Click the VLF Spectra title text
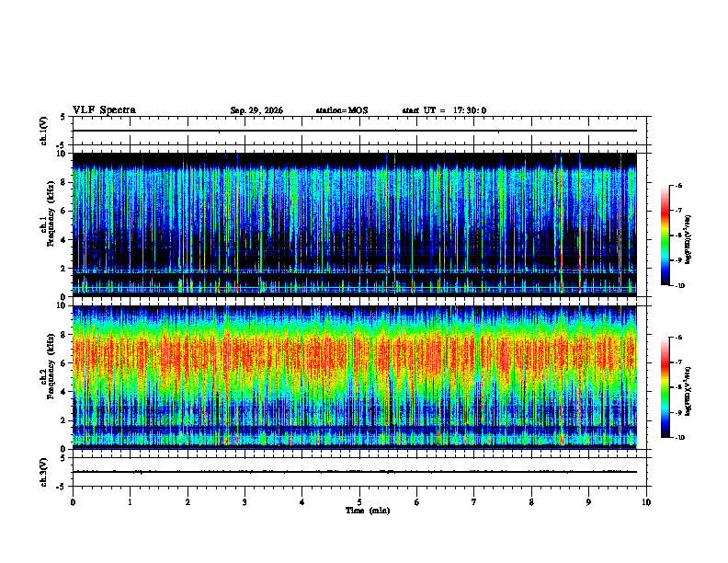 (104, 110)
